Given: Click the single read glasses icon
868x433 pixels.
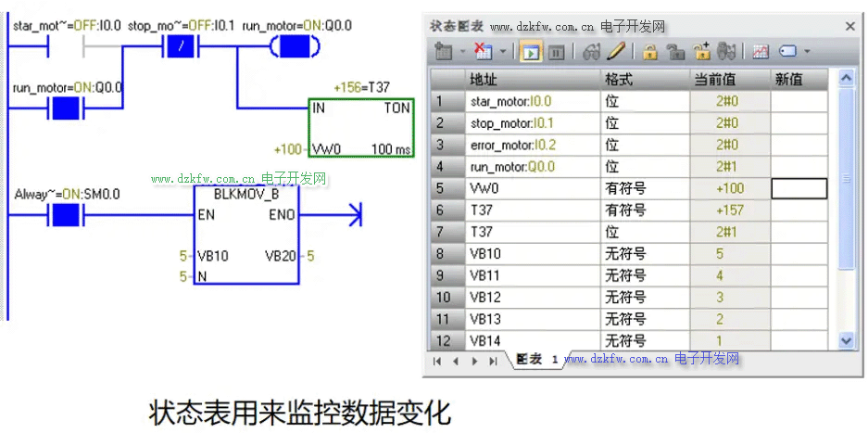Looking at the screenshot, I should click(x=591, y=52).
